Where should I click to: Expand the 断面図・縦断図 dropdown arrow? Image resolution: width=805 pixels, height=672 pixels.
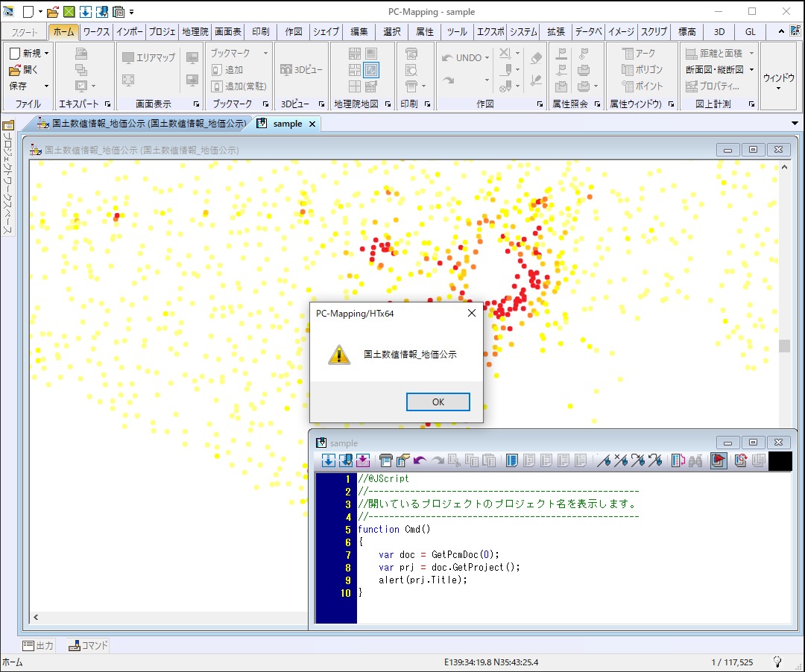[x=752, y=70]
